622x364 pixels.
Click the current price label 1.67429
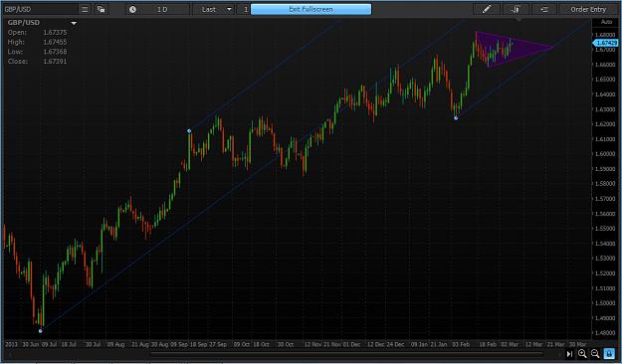(x=606, y=43)
